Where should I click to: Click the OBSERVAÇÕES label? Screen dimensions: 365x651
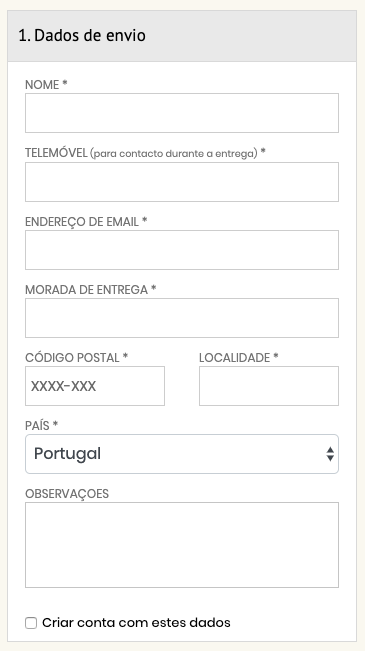pyautogui.click(x=67, y=494)
